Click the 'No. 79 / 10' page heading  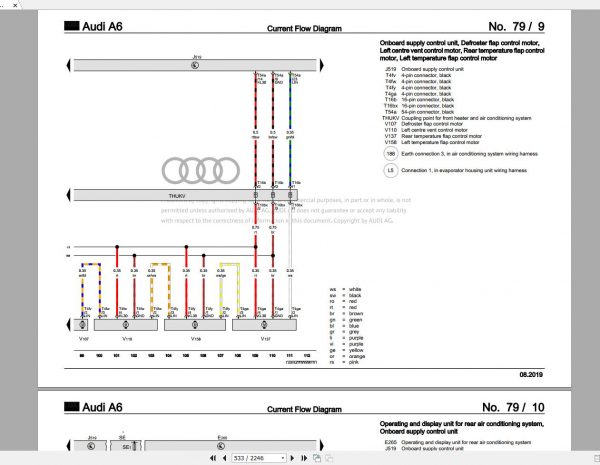tap(513, 407)
